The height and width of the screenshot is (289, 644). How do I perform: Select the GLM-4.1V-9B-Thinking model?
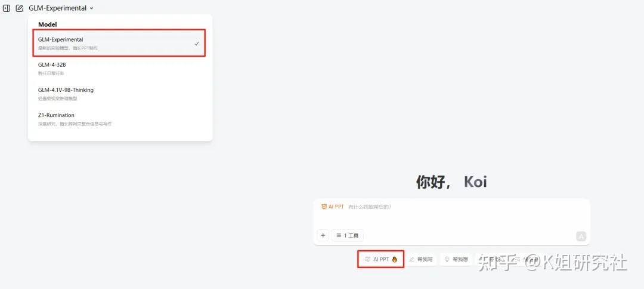pyautogui.click(x=120, y=94)
